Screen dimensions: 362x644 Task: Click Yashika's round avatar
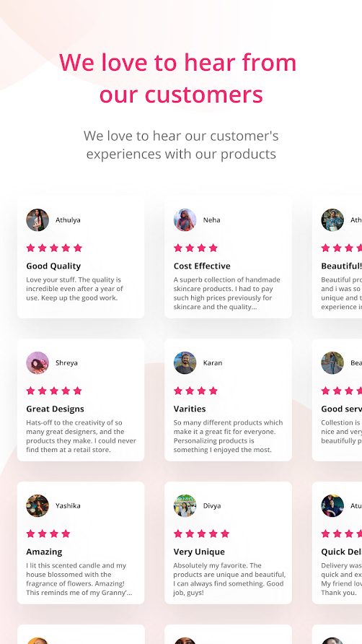[x=37, y=505]
